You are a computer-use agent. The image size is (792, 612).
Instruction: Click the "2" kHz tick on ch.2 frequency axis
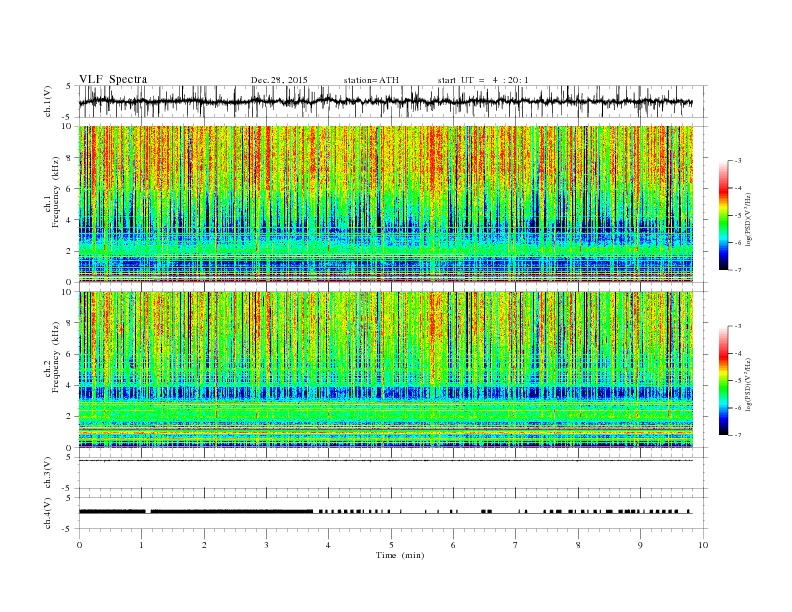(x=70, y=417)
